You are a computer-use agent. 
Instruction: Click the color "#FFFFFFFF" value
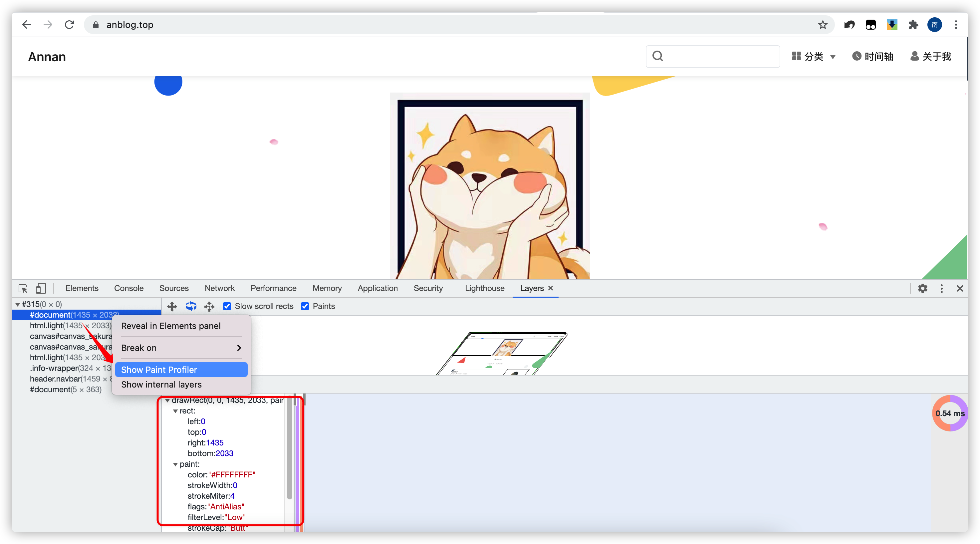(x=232, y=475)
